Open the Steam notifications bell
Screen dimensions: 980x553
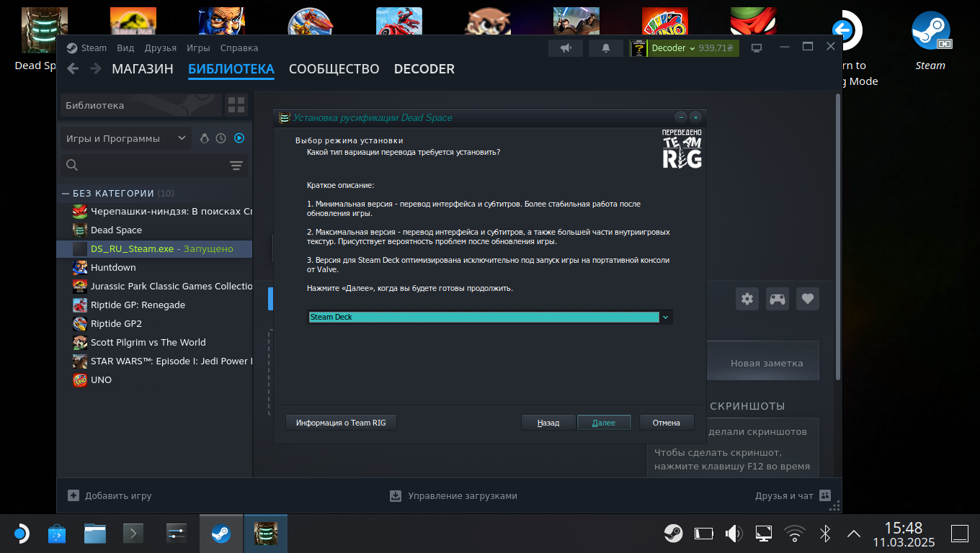pos(606,48)
